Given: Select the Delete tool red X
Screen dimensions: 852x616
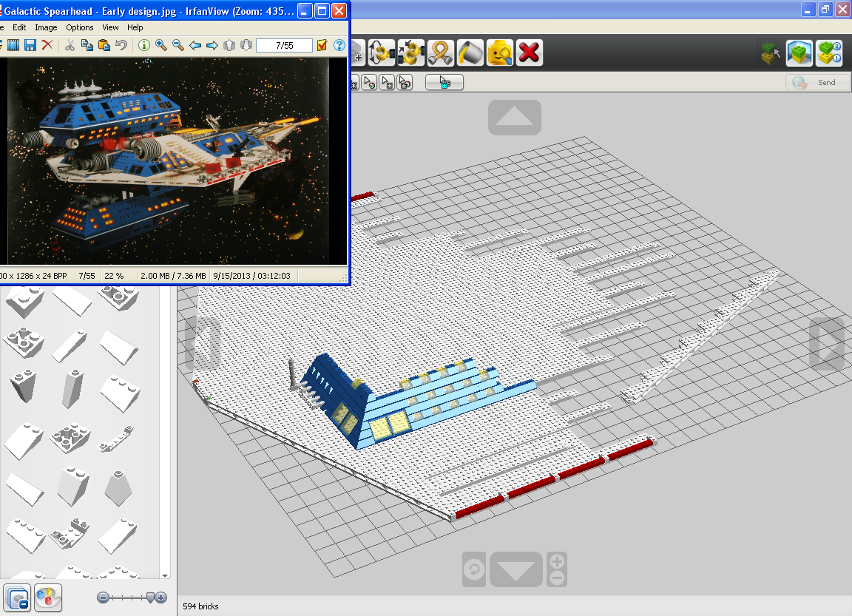Looking at the screenshot, I should 529,53.
